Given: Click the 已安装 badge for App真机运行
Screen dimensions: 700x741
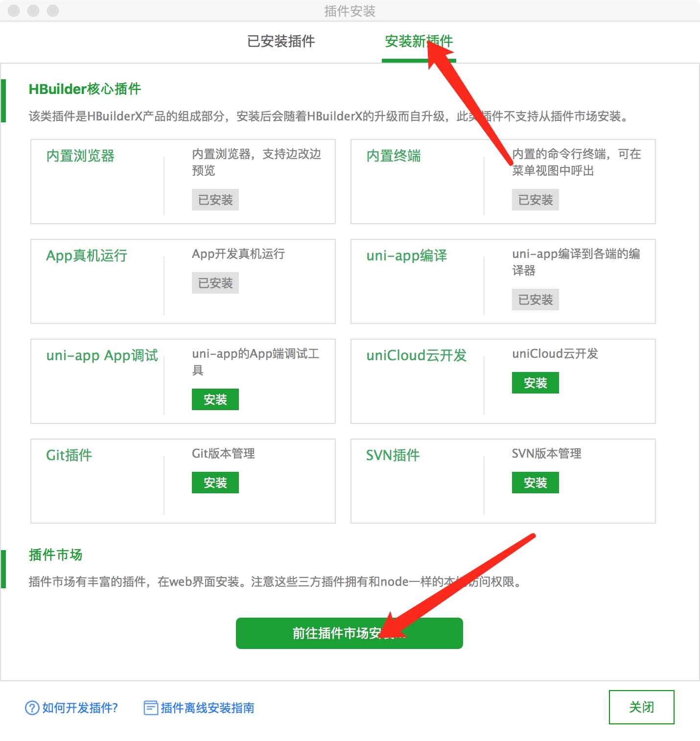Looking at the screenshot, I should point(215,282).
